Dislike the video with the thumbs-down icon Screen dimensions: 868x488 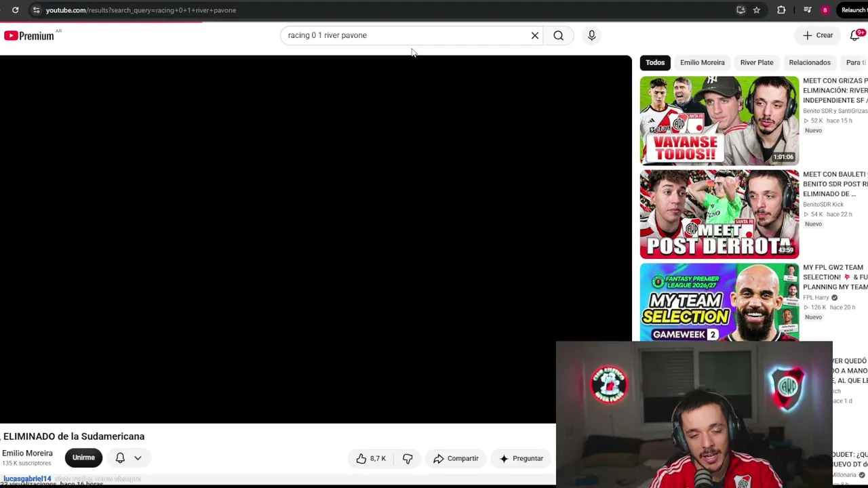(x=408, y=459)
